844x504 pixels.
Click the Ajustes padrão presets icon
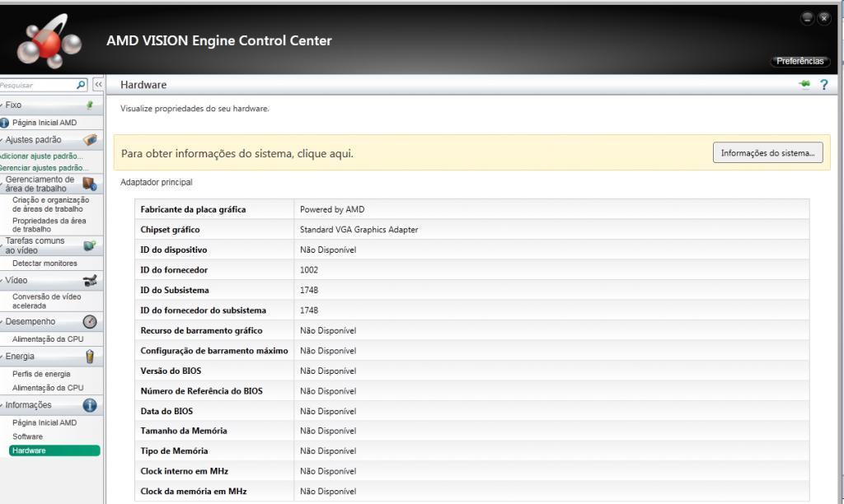click(90, 140)
